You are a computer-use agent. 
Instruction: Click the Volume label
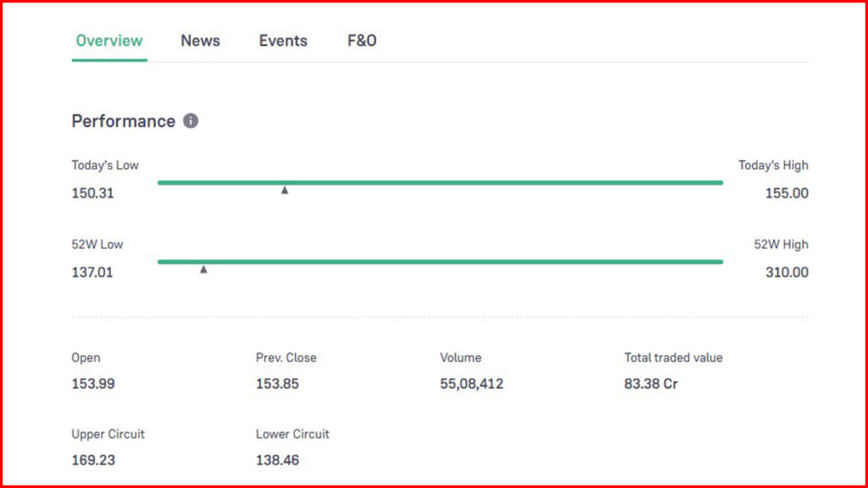pyautogui.click(x=460, y=358)
